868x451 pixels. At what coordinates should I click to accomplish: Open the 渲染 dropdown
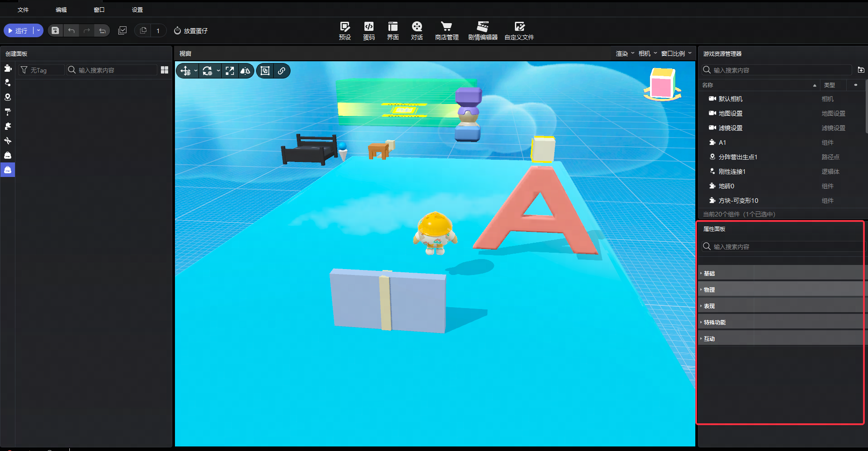coord(625,54)
